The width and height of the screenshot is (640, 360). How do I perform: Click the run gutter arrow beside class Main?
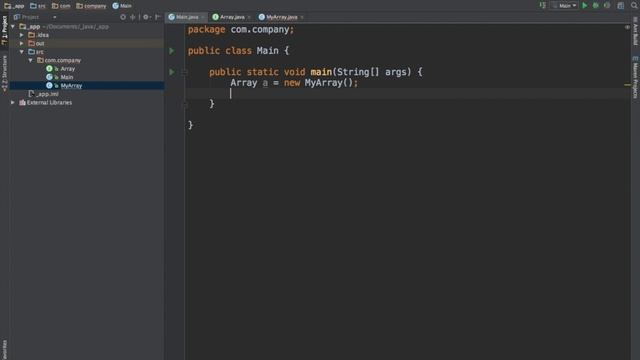171,51
